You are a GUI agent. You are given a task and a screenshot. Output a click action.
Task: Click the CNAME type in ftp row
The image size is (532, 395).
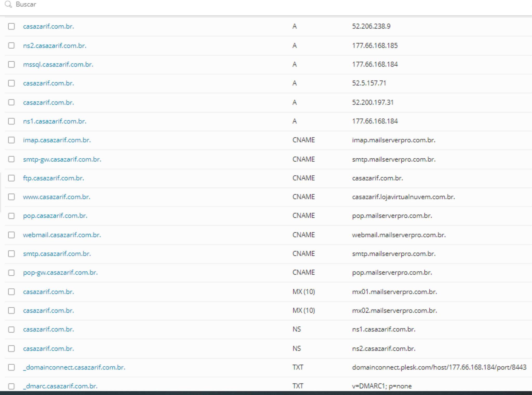click(x=303, y=178)
